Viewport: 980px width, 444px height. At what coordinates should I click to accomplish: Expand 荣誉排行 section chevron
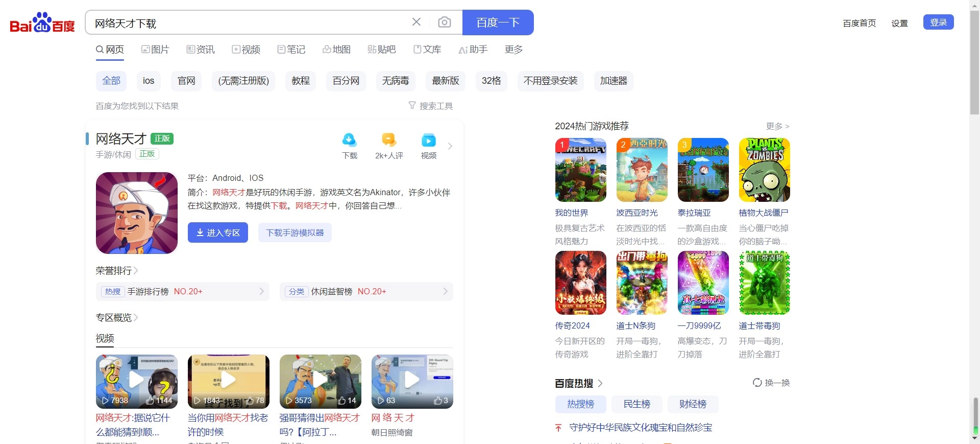click(x=136, y=271)
